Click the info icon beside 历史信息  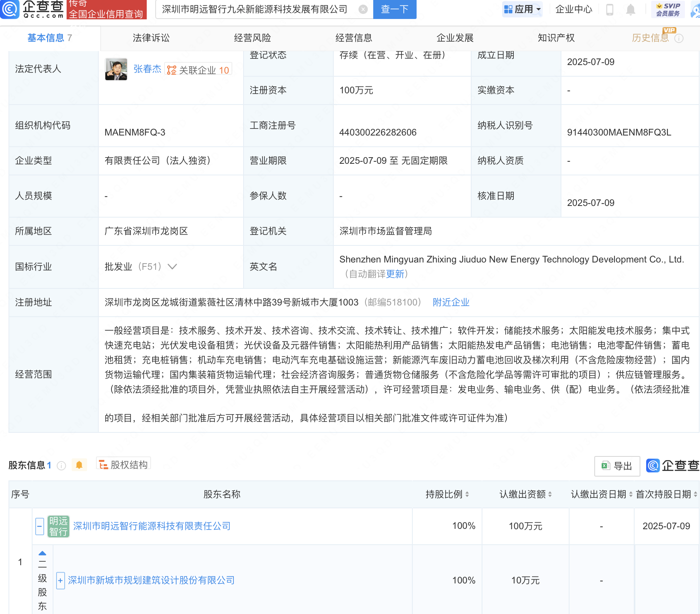click(679, 38)
